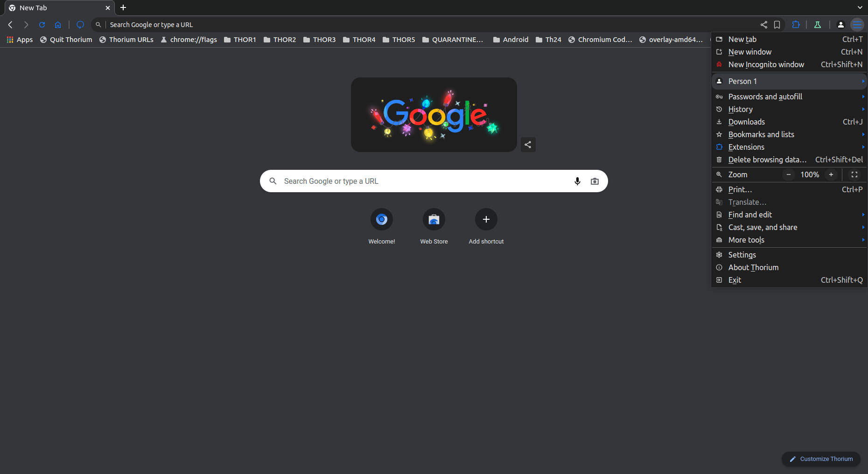The width and height of the screenshot is (868, 474).
Task: Expand Passwords and autofill submenu
Action: [789, 97]
